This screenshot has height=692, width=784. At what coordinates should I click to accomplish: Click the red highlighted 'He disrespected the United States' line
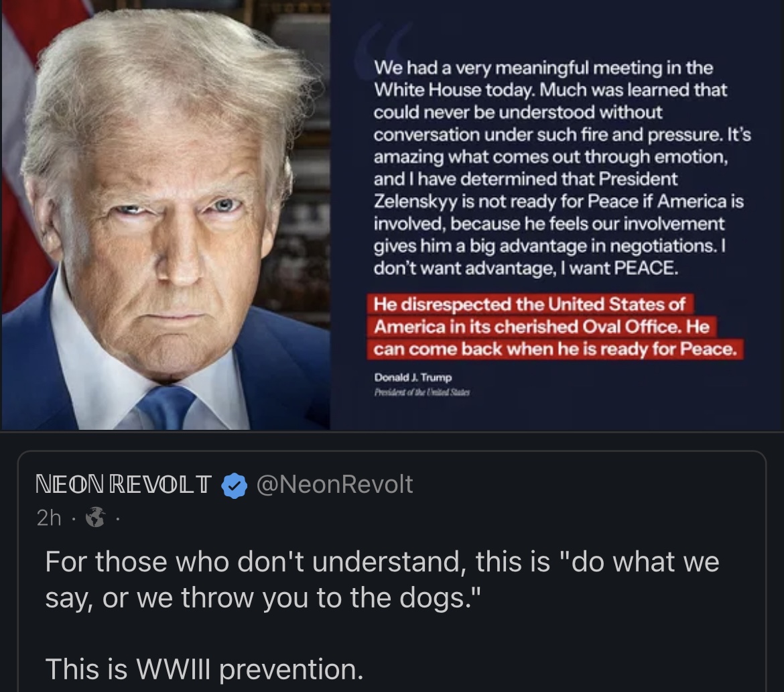pos(530,304)
